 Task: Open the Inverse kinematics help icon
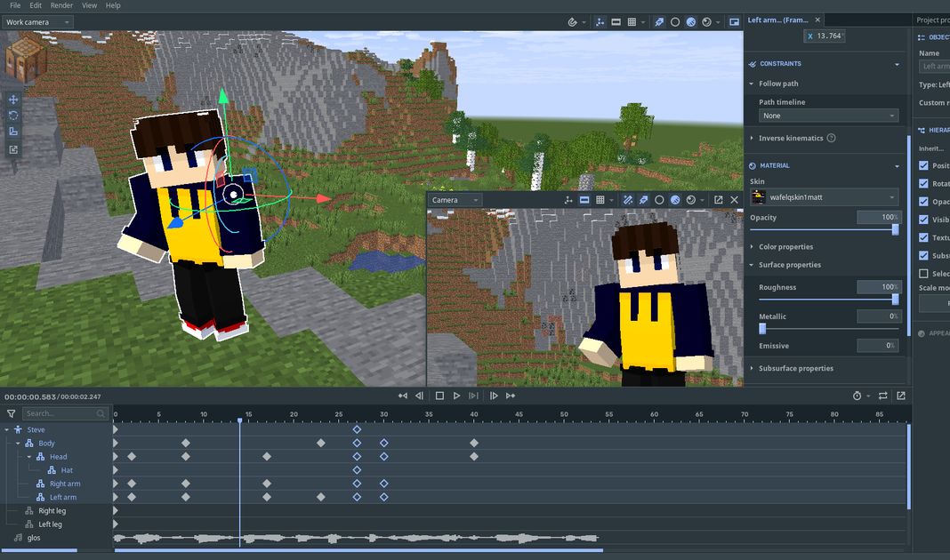tap(831, 138)
